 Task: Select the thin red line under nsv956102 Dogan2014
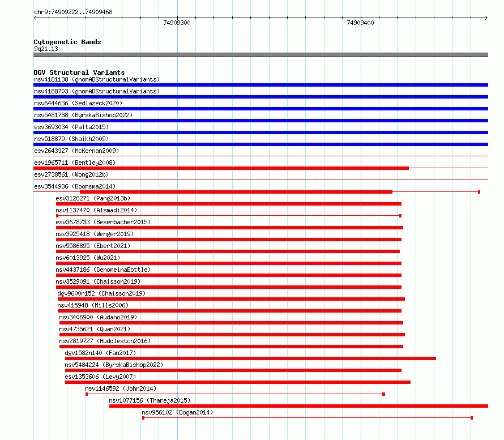(307, 418)
